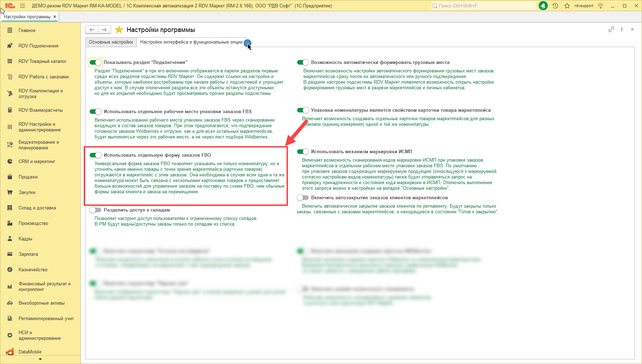Screen dimensions: 642x364
Task: Toggle Использовать отдельное рабочее место упаковки заказов FBS
Action: [95, 112]
